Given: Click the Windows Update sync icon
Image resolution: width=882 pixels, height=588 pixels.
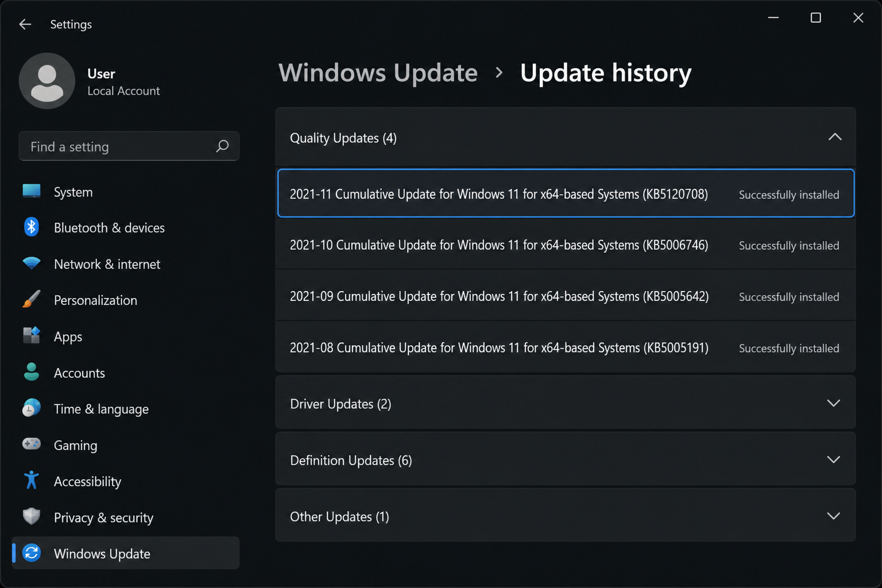Looking at the screenshot, I should (32, 553).
